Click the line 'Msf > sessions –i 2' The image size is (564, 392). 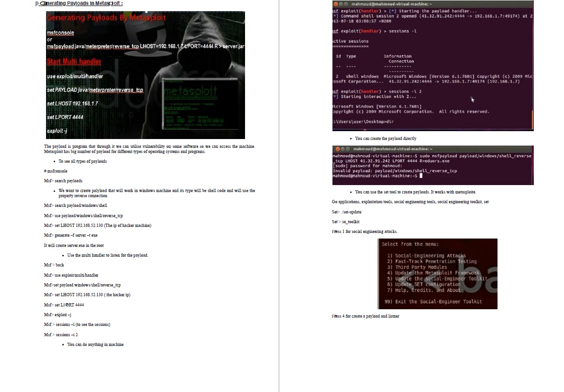click(61, 335)
